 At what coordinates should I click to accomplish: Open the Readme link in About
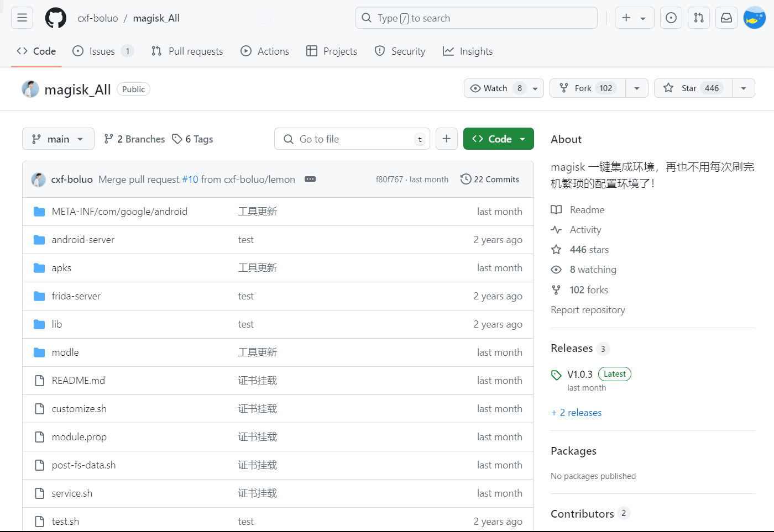coord(578,210)
